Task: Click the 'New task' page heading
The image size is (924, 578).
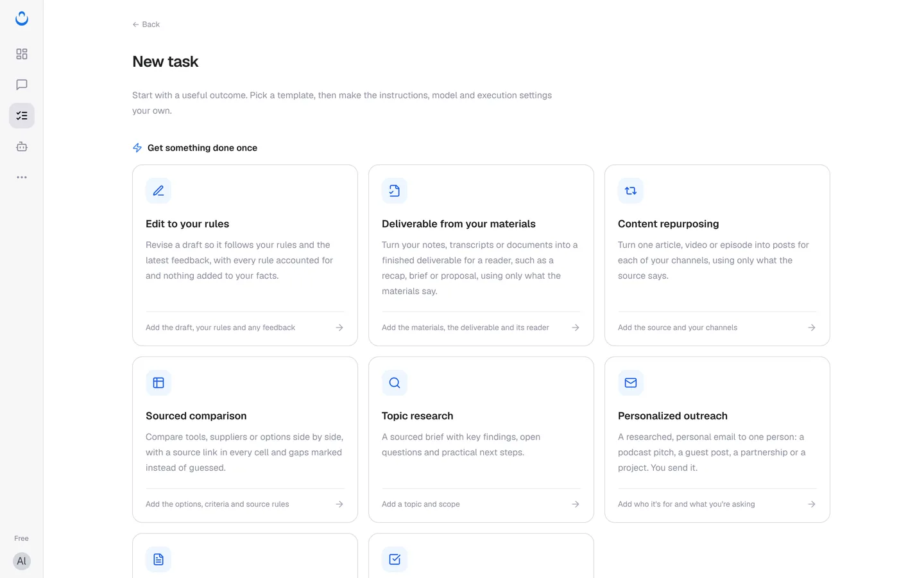Action: click(165, 62)
